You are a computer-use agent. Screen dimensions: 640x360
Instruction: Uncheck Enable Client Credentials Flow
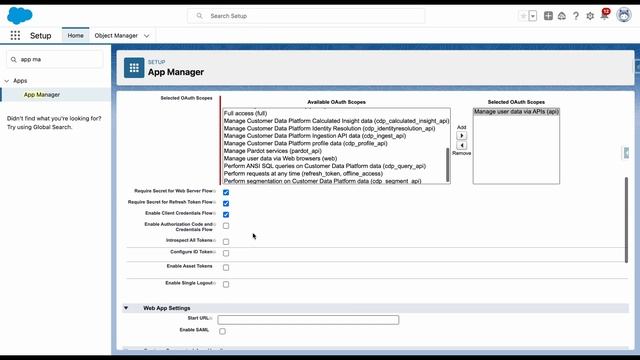point(226,214)
